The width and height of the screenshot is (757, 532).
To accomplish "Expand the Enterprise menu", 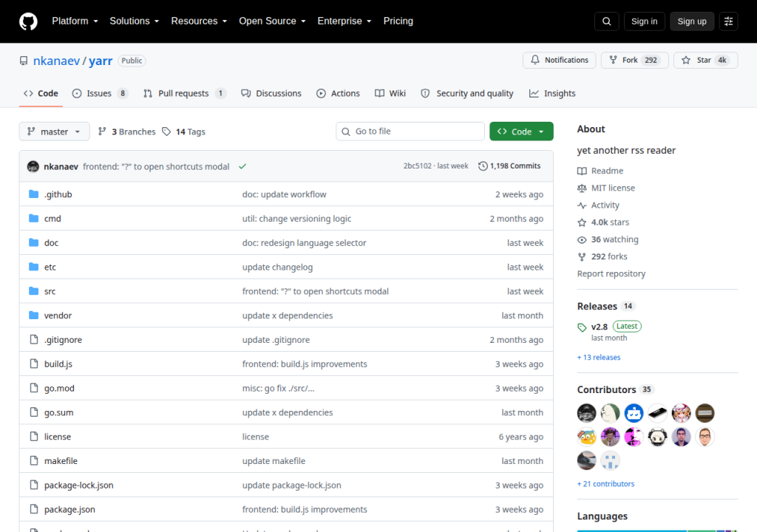I will 344,21.
